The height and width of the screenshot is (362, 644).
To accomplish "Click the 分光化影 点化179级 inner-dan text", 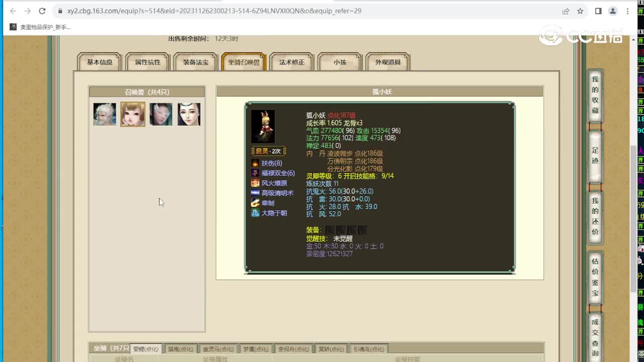I will click(355, 169).
